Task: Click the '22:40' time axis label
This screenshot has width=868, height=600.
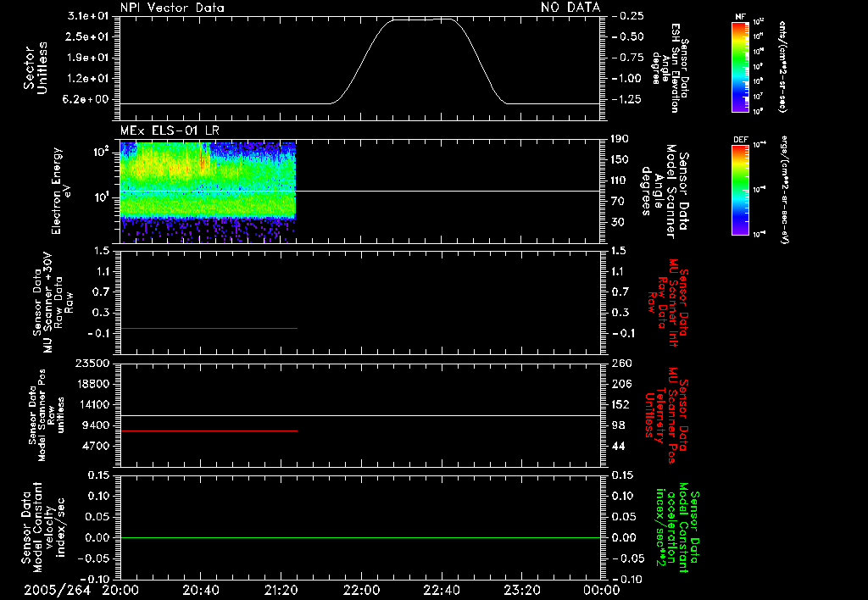Action: click(x=441, y=590)
